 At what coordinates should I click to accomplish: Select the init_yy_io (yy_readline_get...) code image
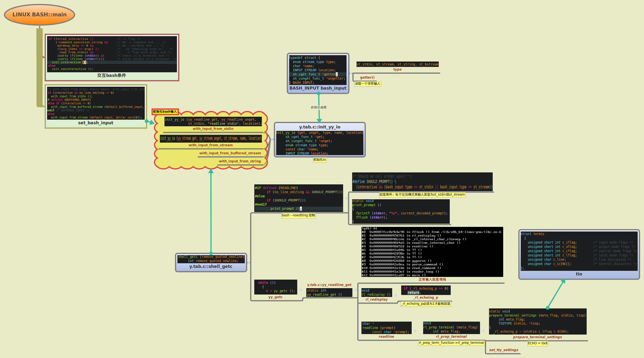(213, 122)
